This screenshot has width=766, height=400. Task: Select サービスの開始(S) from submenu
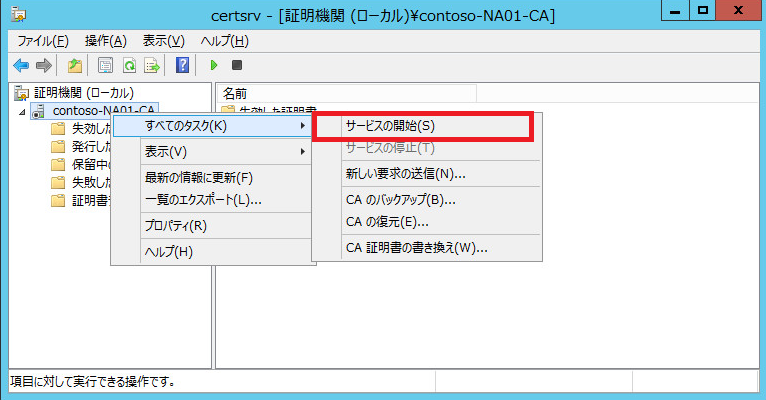[390, 126]
